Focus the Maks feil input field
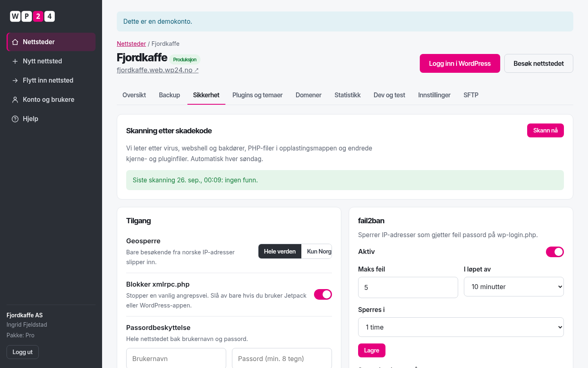 click(408, 287)
